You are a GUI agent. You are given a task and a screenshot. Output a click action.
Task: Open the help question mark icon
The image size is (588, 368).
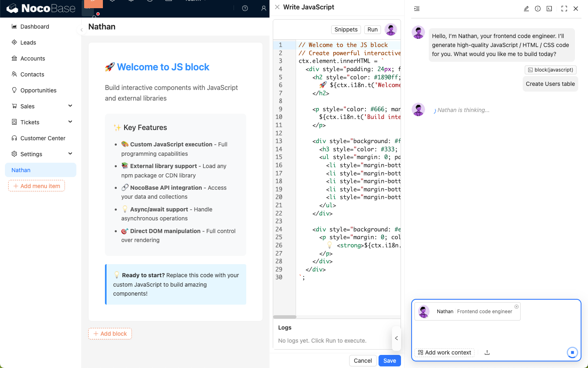[245, 8]
